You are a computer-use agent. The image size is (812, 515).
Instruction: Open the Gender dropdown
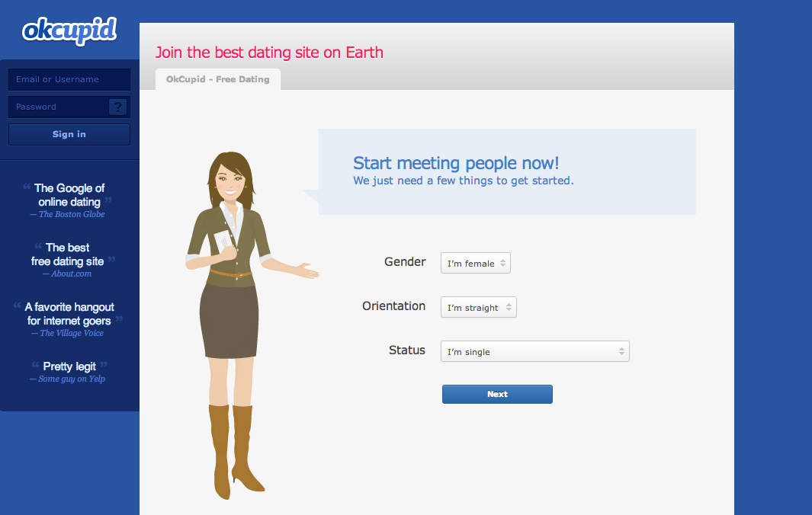tap(476, 263)
